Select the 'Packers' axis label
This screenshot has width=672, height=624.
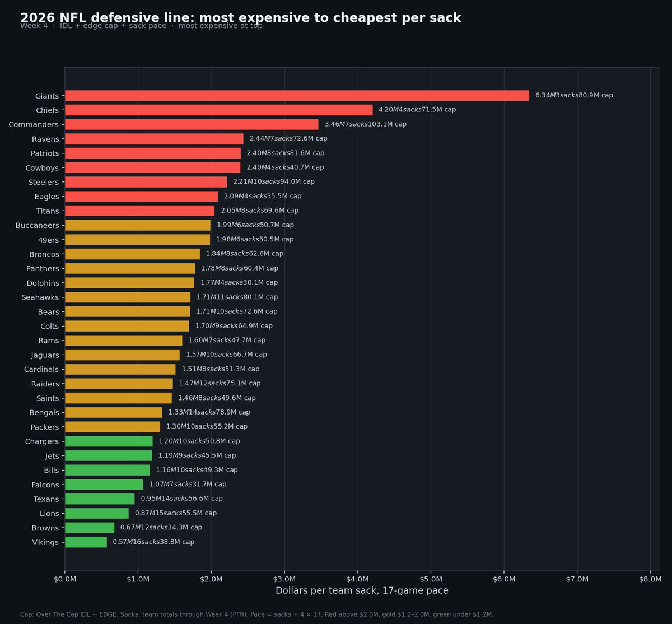pyautogui.click(x=44, y=427)
